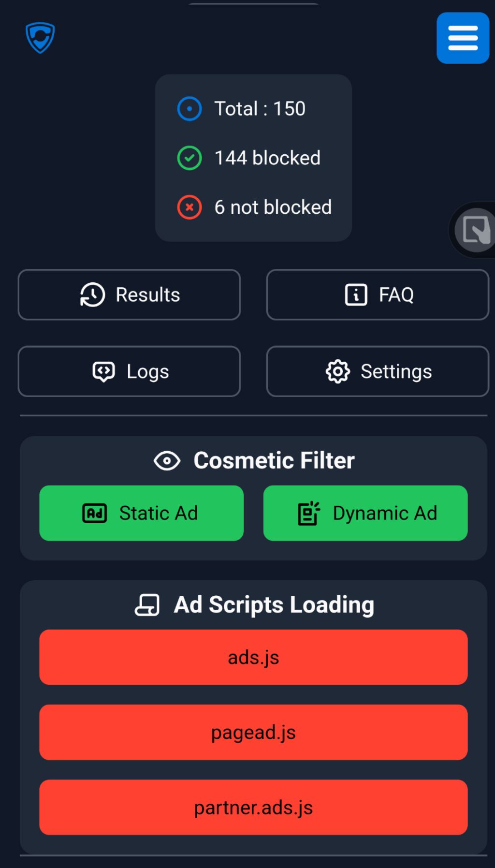Select the Static Ad test
This screenshot has height=868, width=495.
click(x=142, y=513)
